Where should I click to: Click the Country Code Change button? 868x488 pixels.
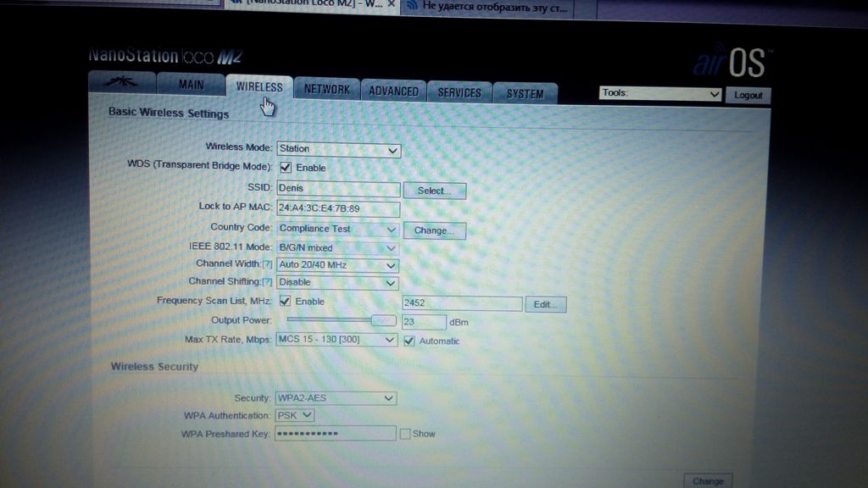435,230
